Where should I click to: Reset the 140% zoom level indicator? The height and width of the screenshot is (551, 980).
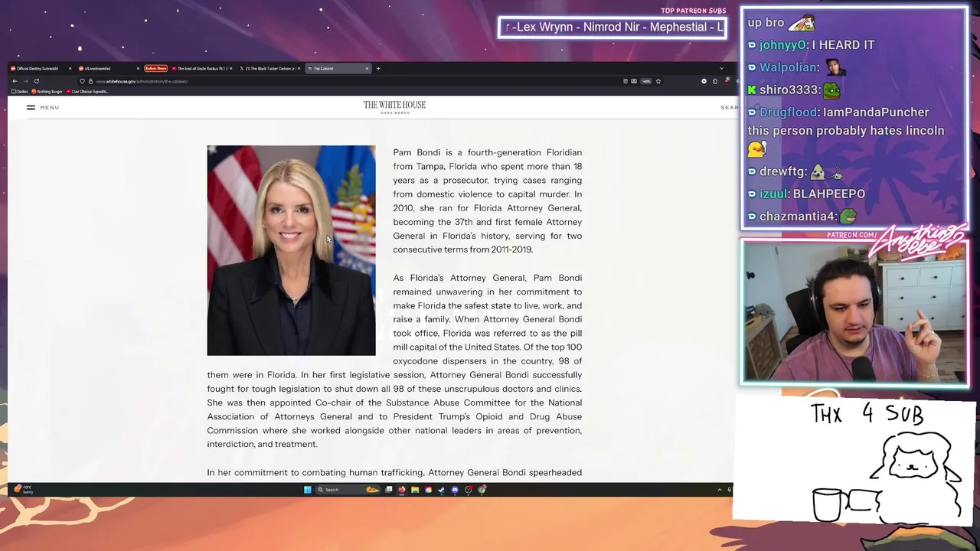click(646, 81)
